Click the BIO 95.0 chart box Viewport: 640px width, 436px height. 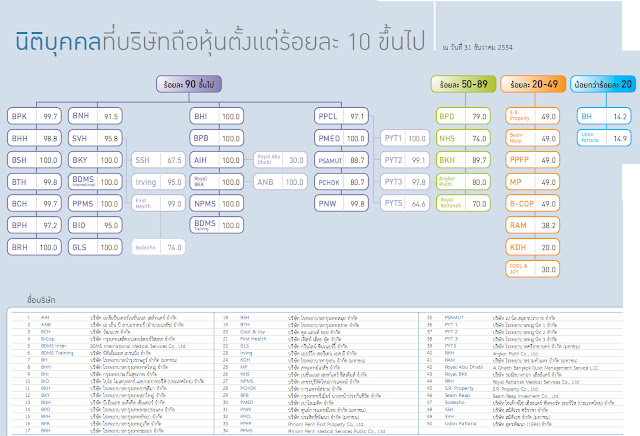point(95,225)
